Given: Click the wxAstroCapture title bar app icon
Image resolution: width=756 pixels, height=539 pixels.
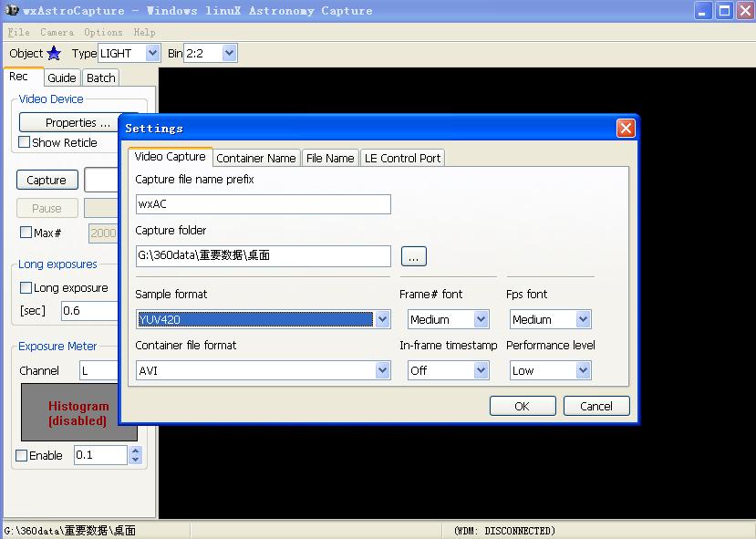Looking at the screenshot, I should [x=12, y=10].
